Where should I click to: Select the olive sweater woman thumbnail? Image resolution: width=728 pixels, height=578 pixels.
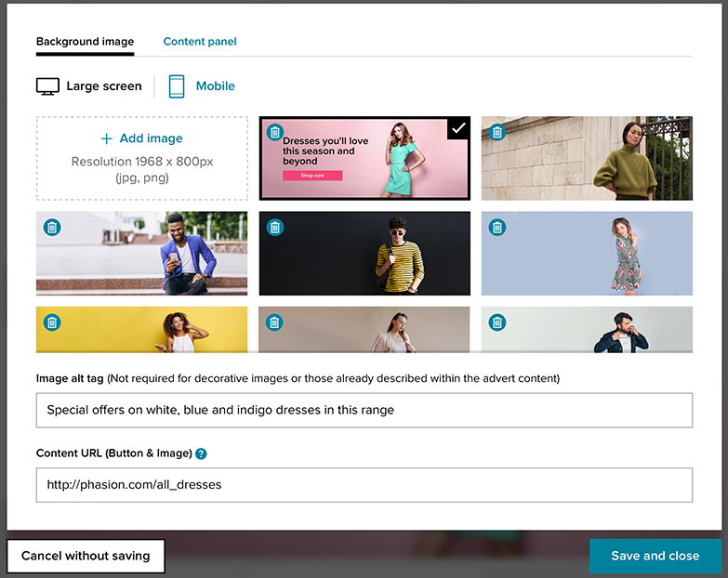click(x=587, y=158)
